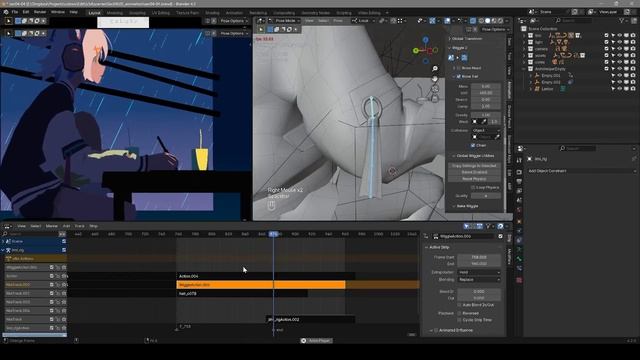Open Extrapolation dropdown set to Hold
Screen dimensions: 640x360
pyautogui.click(x=479, y=272)
